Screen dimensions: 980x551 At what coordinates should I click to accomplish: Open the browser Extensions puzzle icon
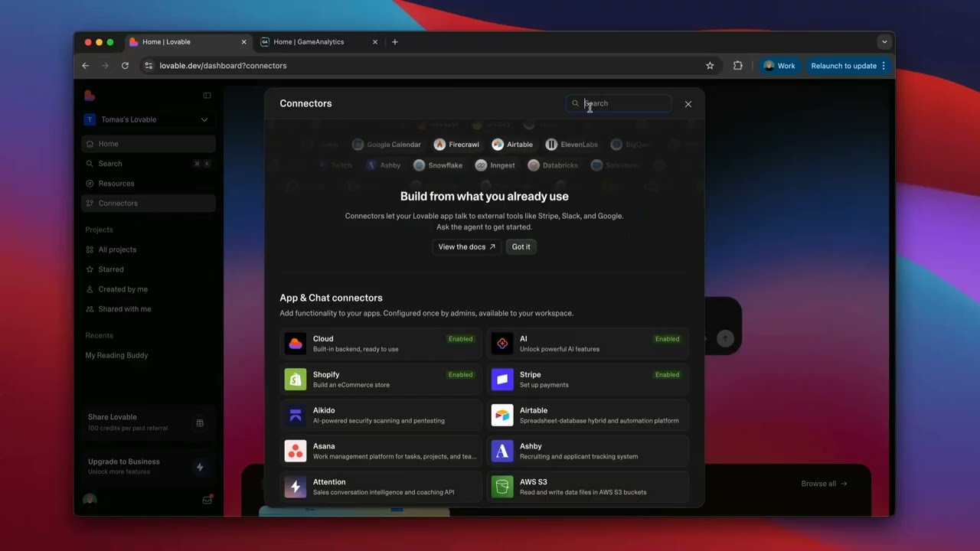738,66
